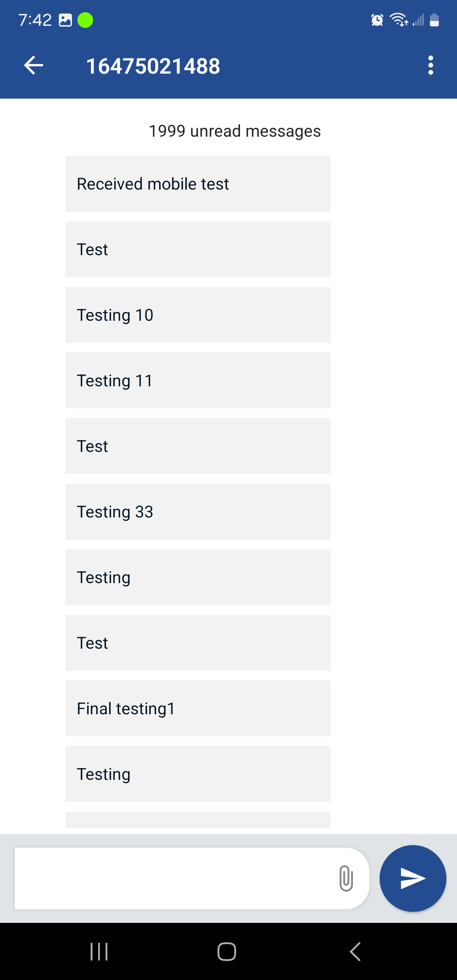This screenshot has width=457, height=980.
Task: Select the "Received mobile test" message
Action: point(198,184)
